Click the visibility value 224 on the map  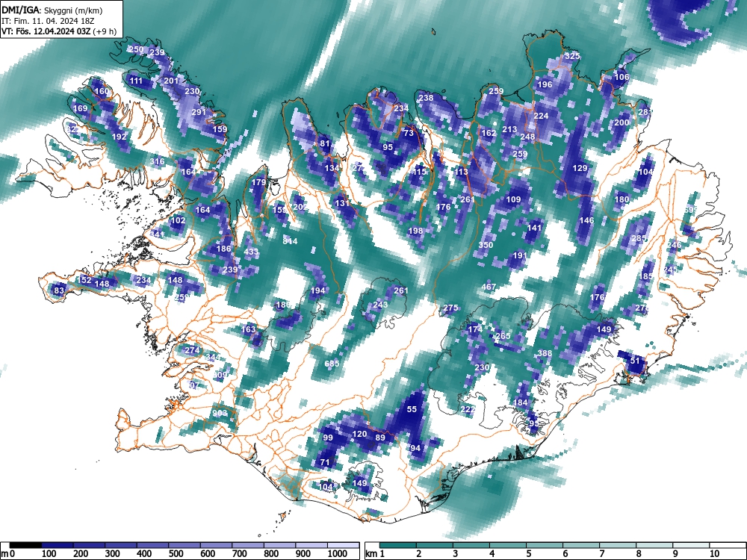click(541, 115)
